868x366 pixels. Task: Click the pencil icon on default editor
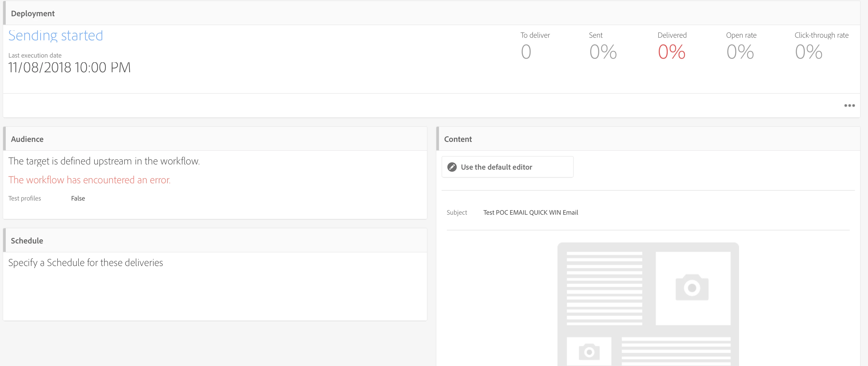tap(452, 167)
